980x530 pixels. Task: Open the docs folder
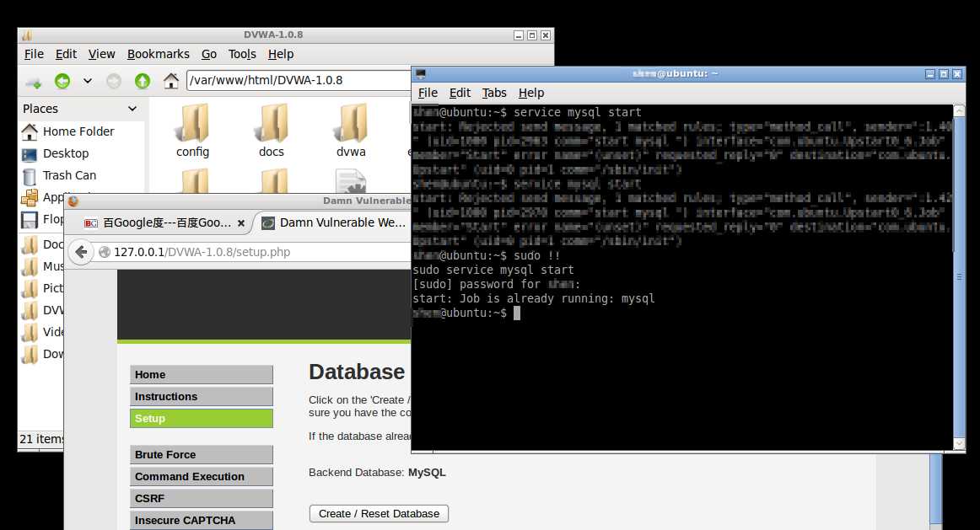[272, 131]
